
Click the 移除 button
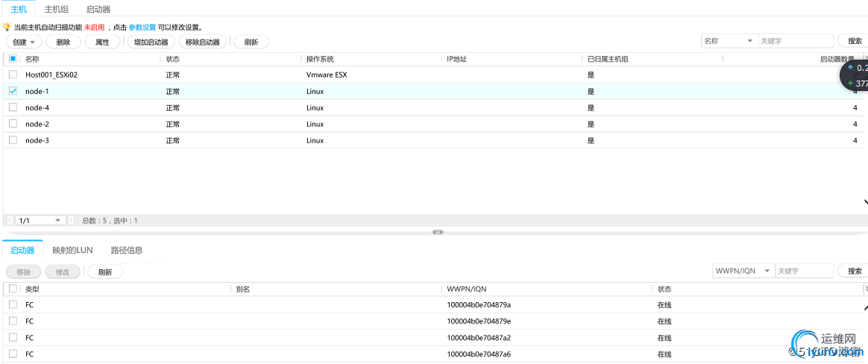coord(24,272)
